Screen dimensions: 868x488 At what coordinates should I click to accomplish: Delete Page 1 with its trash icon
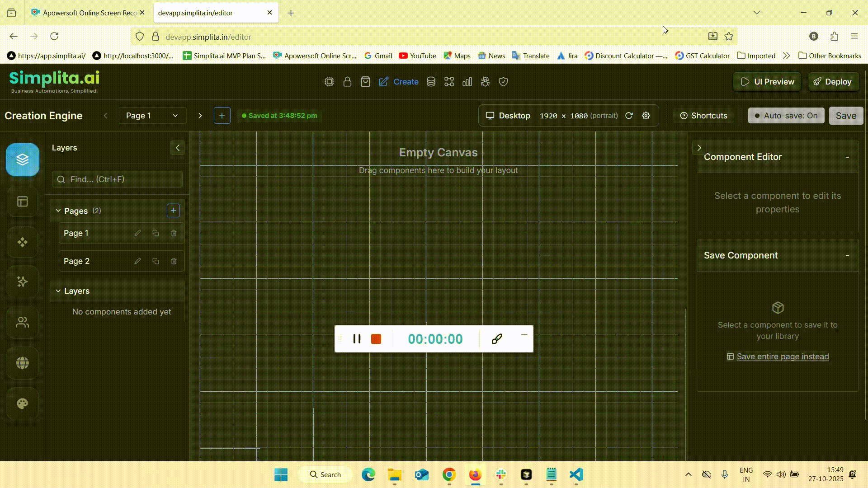coord(174,233)
